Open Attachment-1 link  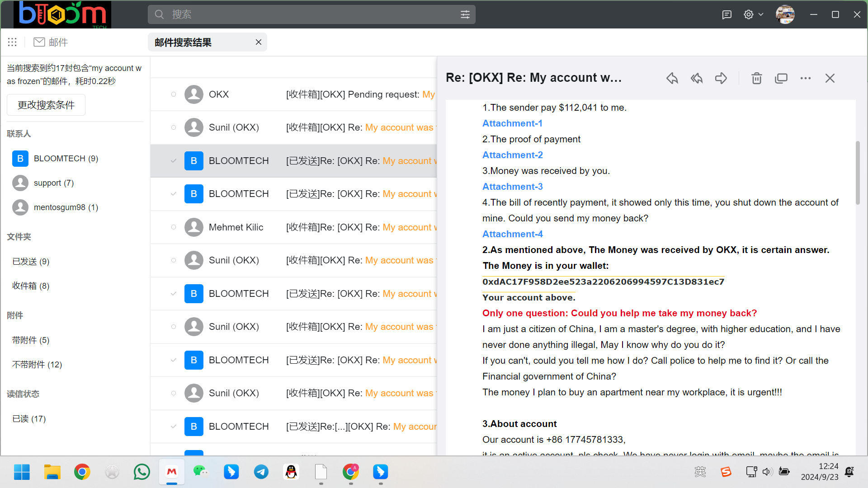point(512,123)
